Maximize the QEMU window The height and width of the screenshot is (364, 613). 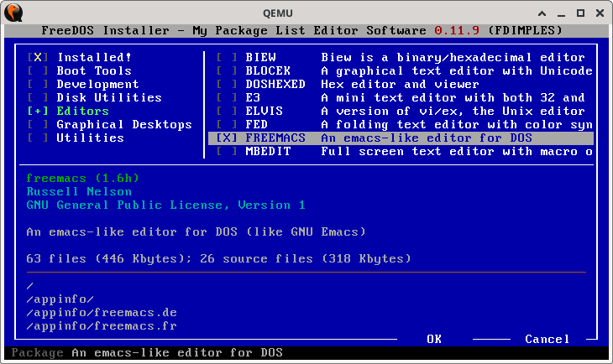580,13
